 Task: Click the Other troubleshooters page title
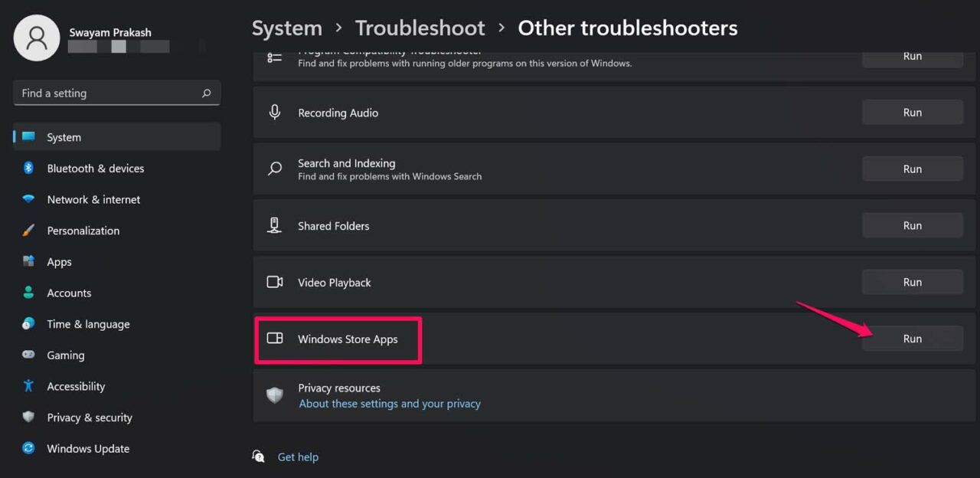628,28
